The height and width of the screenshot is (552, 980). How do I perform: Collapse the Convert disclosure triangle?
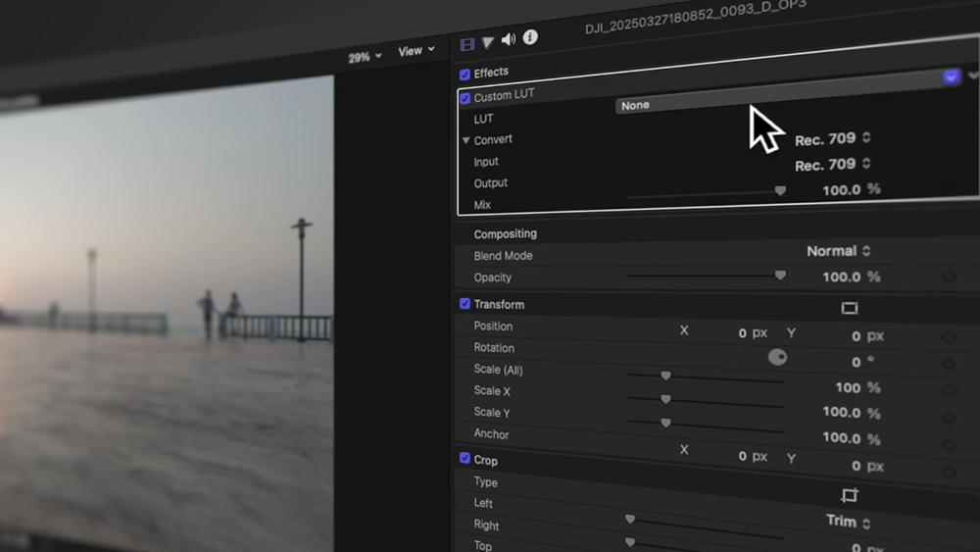[465, 140]
